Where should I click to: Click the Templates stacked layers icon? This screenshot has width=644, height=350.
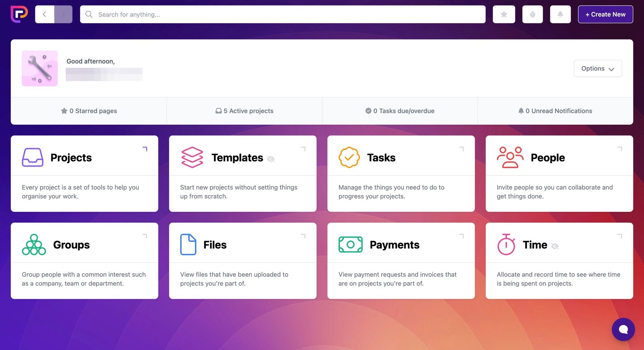click(192, 157)
